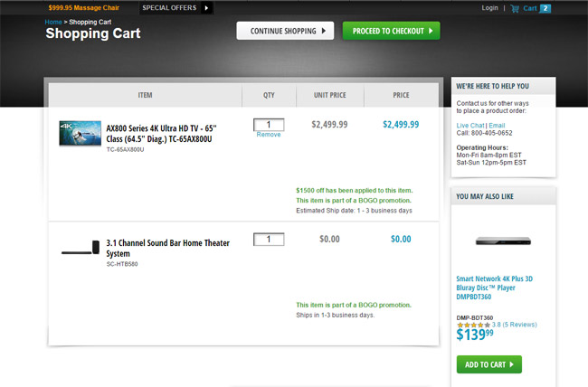Select the TV total price $2,499.99 in blue
This screenshot has height=387, width=588.
pos(401,125)
